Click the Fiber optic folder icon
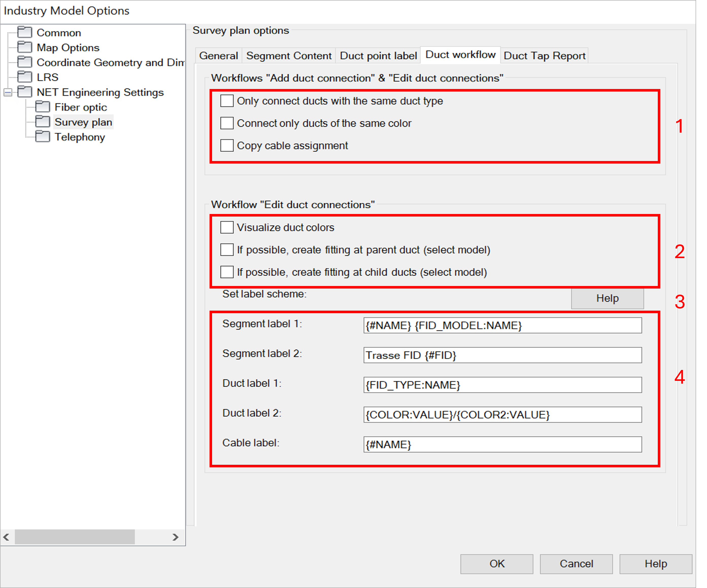Image resolution: width=707 pixels, height=588 pixels. point(43,107)
